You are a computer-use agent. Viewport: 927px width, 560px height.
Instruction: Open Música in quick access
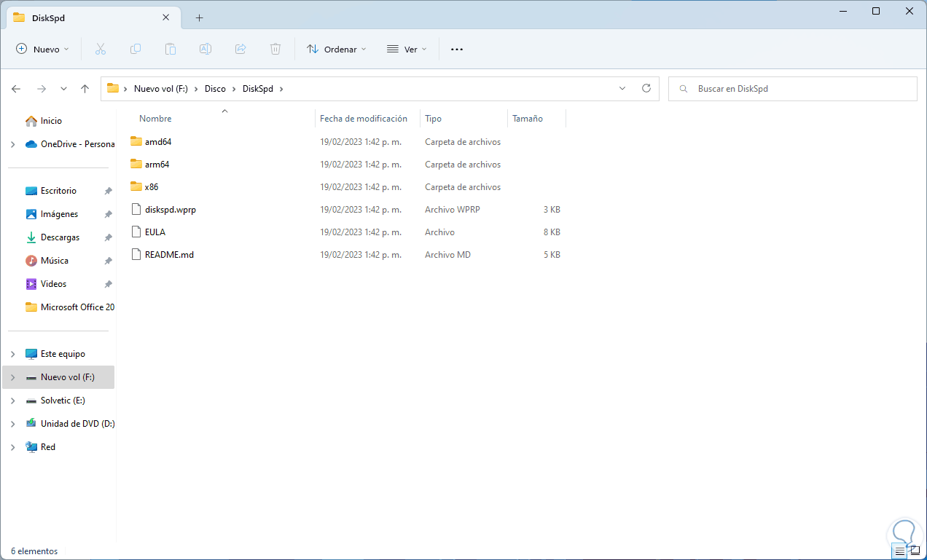tap(55, 261)
